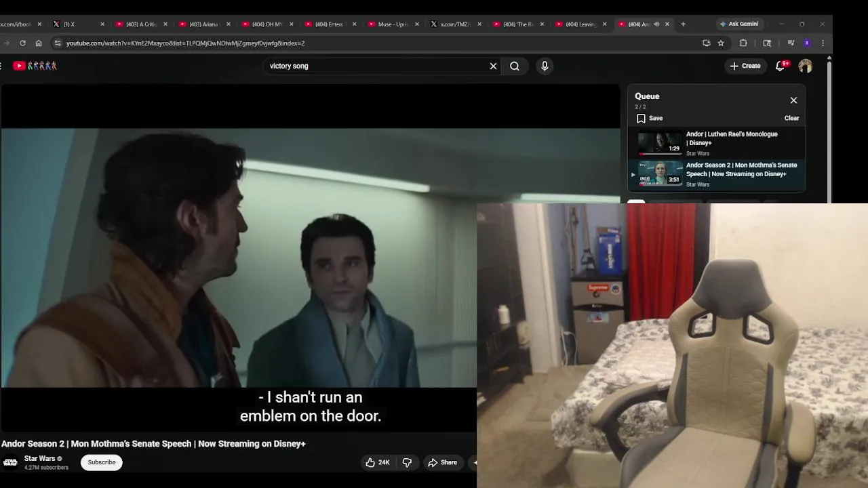Open site information icon in address bar
Viewport: 868px width, 488px height.
pos(58,43)
